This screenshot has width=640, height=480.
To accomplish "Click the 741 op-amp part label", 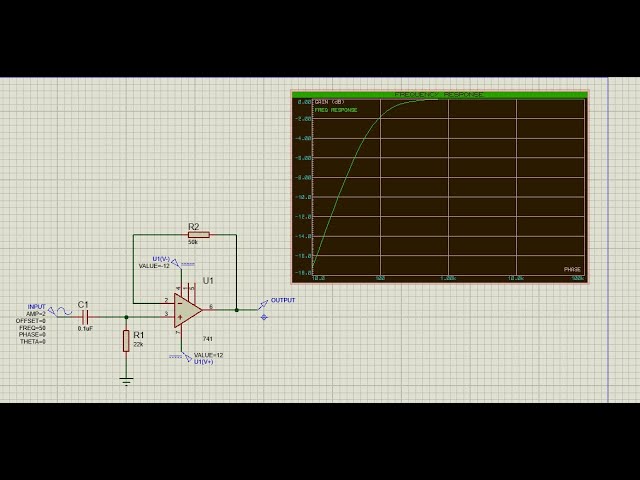I will tap(207, 339).
